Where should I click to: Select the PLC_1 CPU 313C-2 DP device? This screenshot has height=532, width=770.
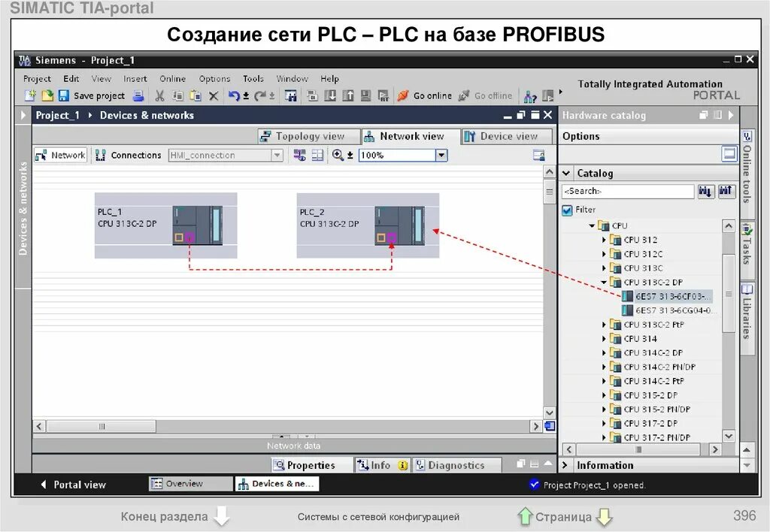pos(166,225)
